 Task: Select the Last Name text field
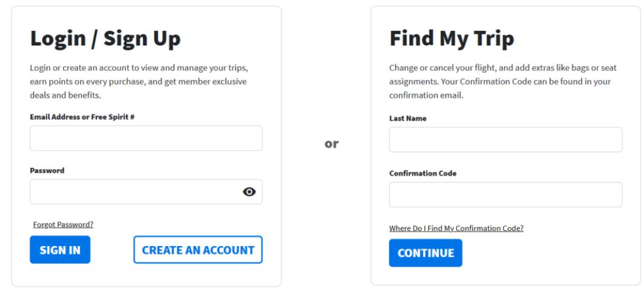[505, 139]
